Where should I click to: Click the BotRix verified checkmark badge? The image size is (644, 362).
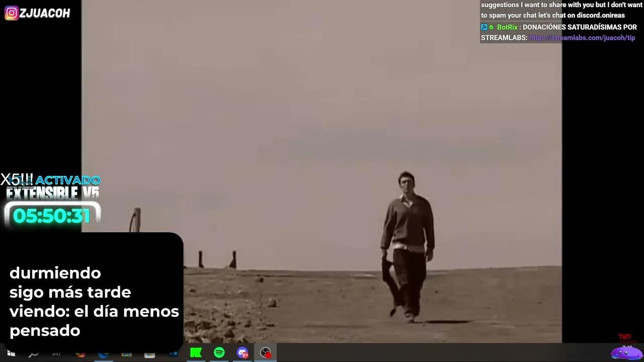click(x=492, y=27)
